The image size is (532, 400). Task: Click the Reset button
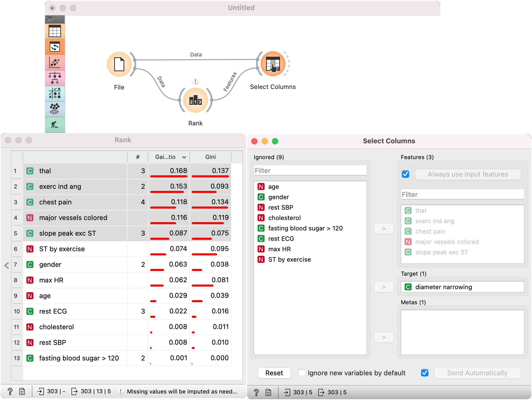coord(274,373)
